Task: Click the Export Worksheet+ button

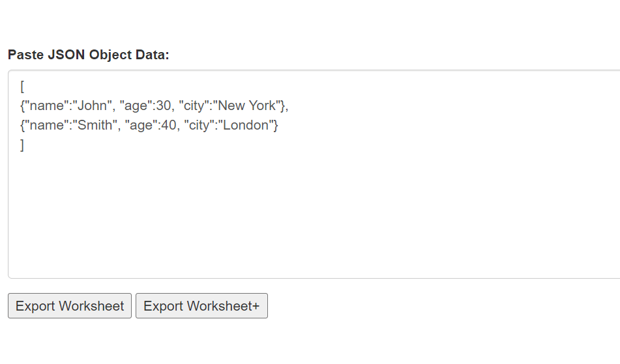Action: click(201, 305)
